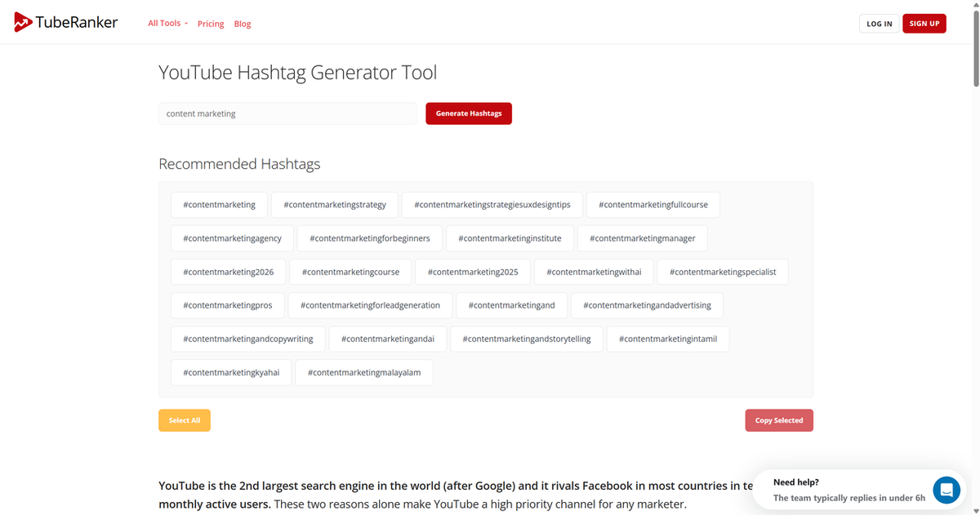Select the #contentmarketing hashtag
Screen dimensions: 980x515
(220, 205)
